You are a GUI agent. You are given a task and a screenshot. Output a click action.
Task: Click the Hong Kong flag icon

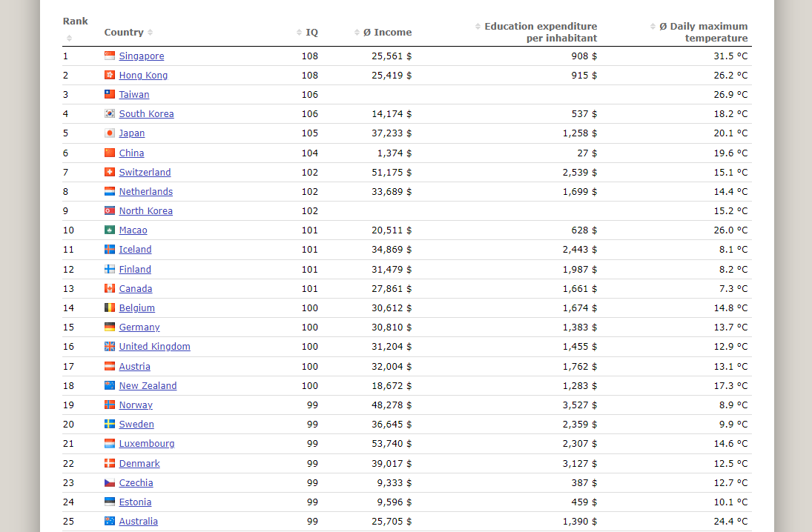109,75
